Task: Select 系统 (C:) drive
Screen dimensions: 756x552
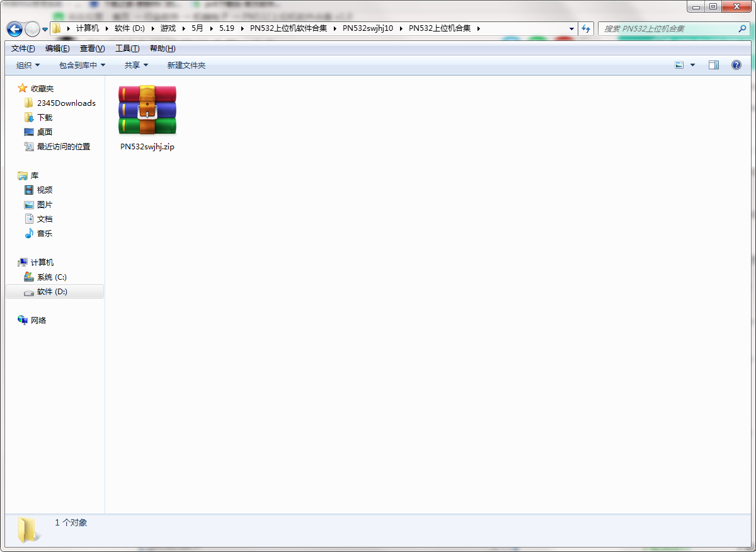Action: [51, 277]
